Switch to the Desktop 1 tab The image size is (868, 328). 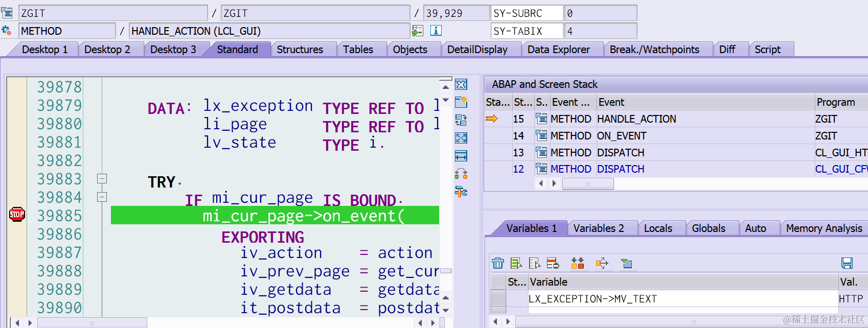click(44, 50)
